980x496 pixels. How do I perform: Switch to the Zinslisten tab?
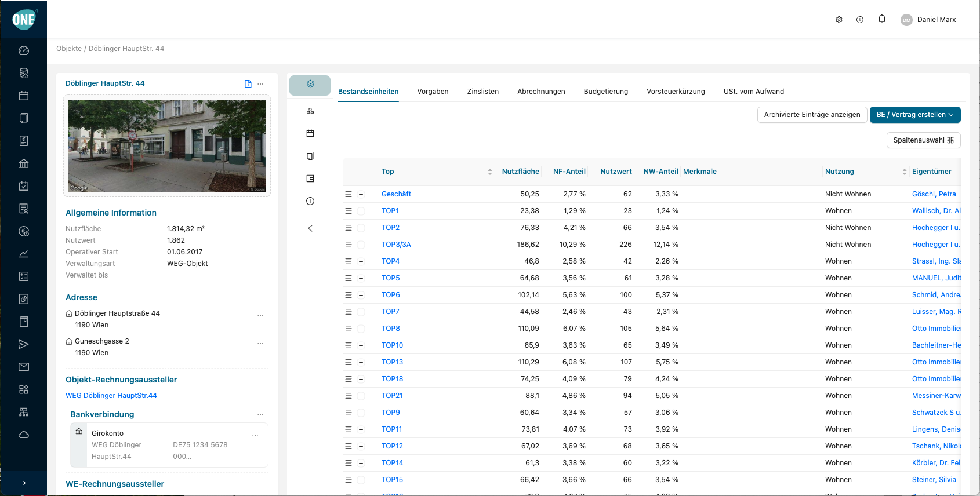pos(483,92)
